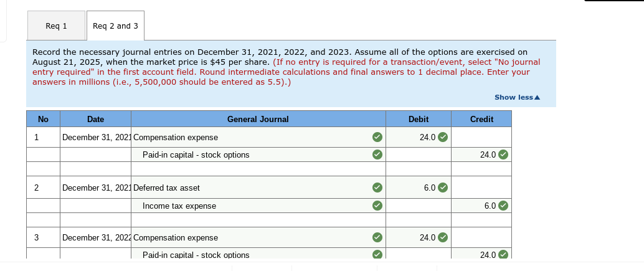Click entry 1 debit amount 24.0
Image resolution: width=644 pixels, height=271 pixels.
(419, 137)
